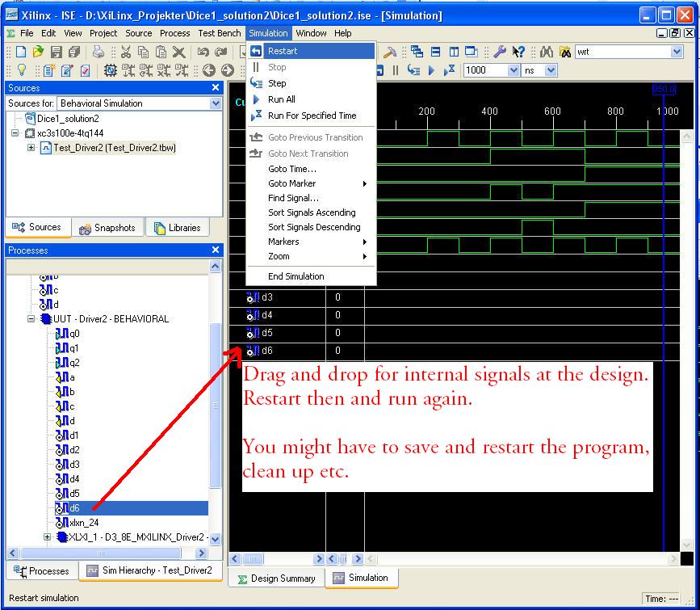This screenshot has width=700, height=610.
Task: Click the Save icon in the toolbar
Action: pos(57,52)
